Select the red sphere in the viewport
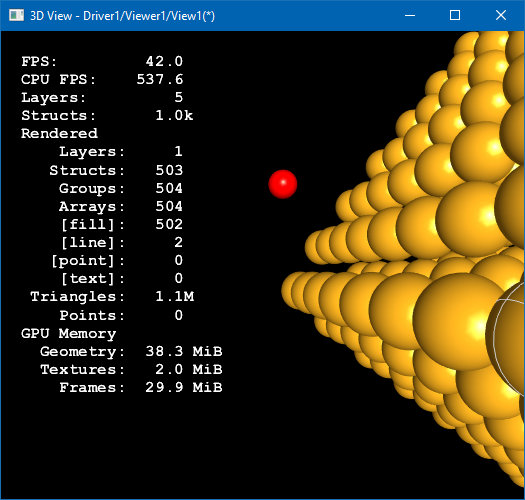 (283, 184)
